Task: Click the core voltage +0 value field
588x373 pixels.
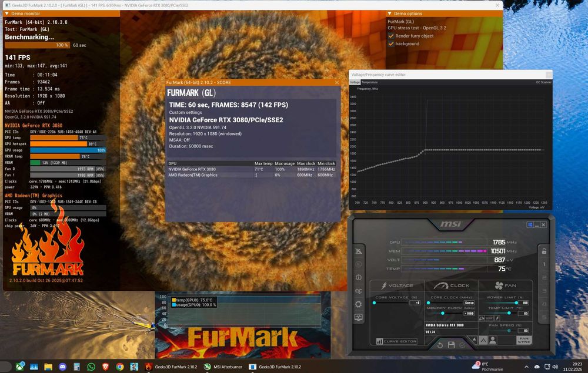Action: [x=415, y=303]
